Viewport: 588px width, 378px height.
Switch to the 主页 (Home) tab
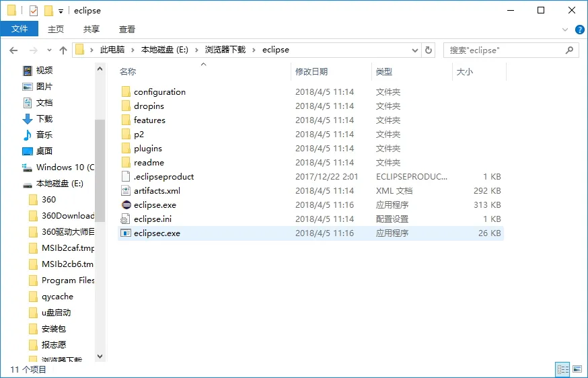(56, 29)
